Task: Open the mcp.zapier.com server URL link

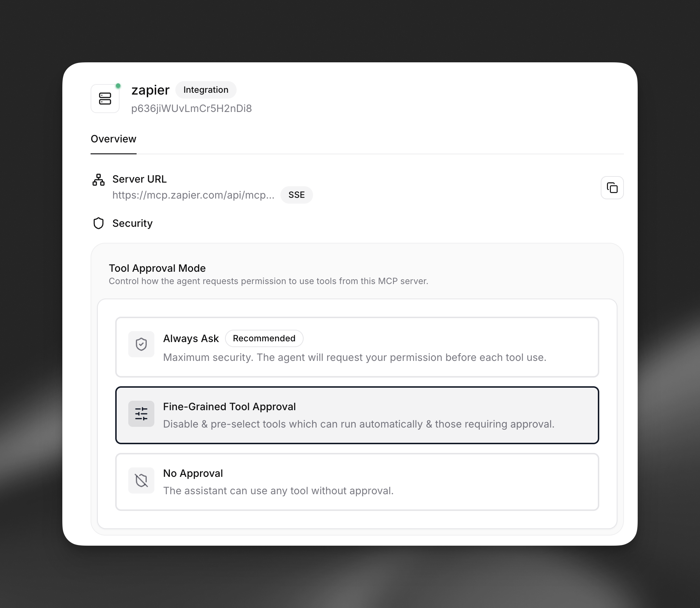Action: (193, 195)
